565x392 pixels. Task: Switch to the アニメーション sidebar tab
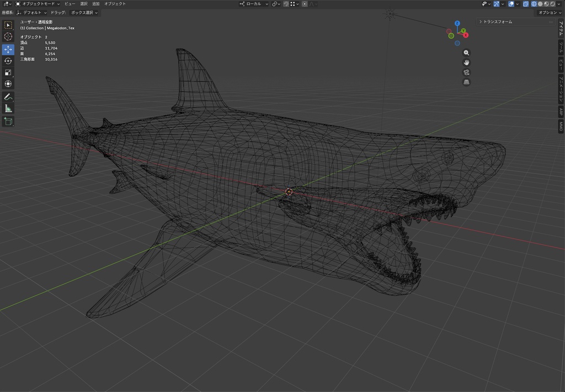click(x=561, y=89)
